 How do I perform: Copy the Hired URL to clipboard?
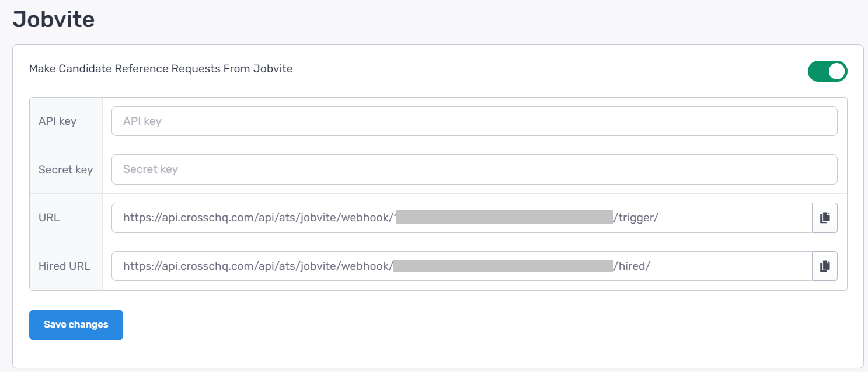tap(825, 266)
